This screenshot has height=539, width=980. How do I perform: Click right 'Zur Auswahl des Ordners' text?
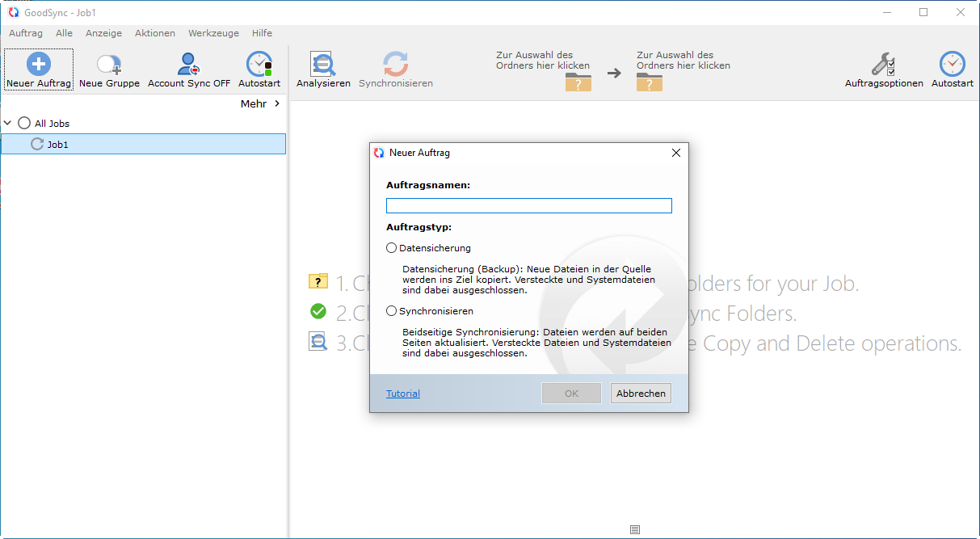click(x=683, y=61)
